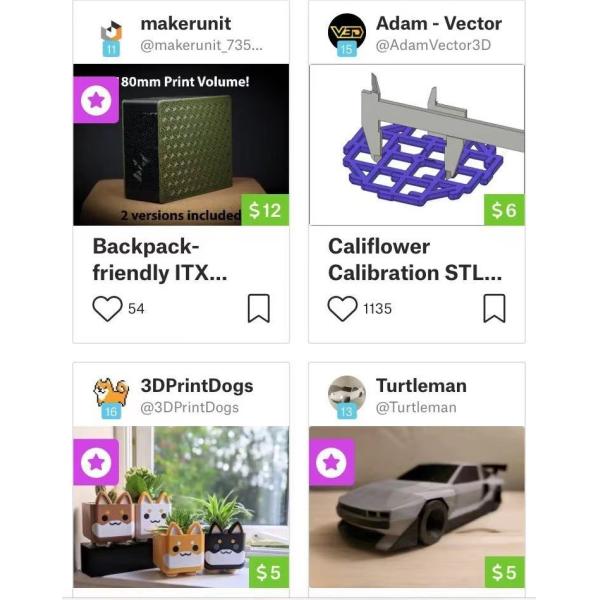View the cat planters thumbnail

pyautogui.click(x=181, y=507)
